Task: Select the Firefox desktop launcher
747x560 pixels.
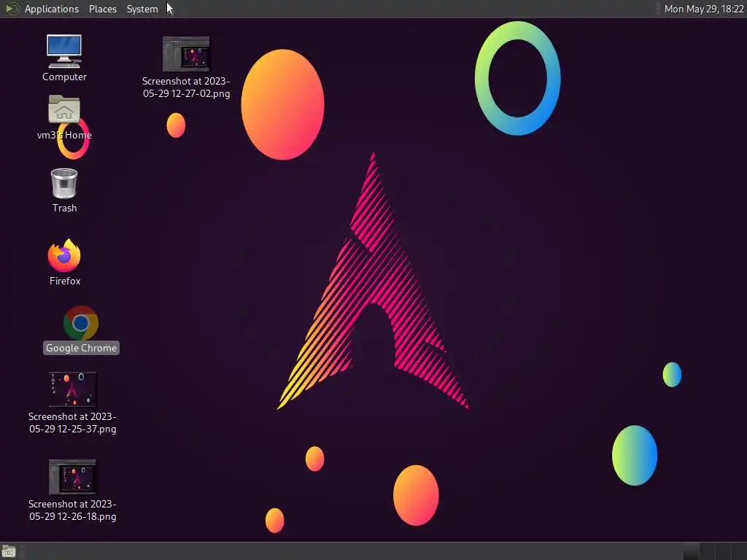Action: coord(64,262)
